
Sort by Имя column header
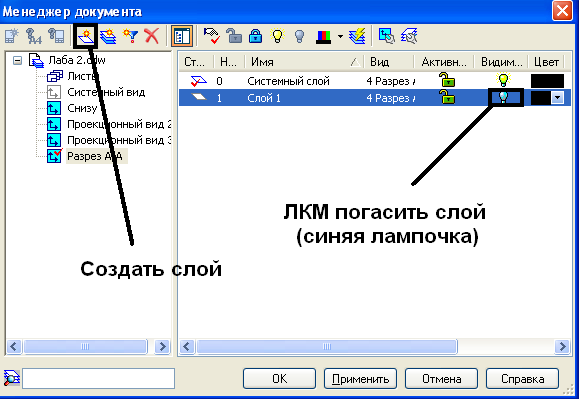[304, 62]
